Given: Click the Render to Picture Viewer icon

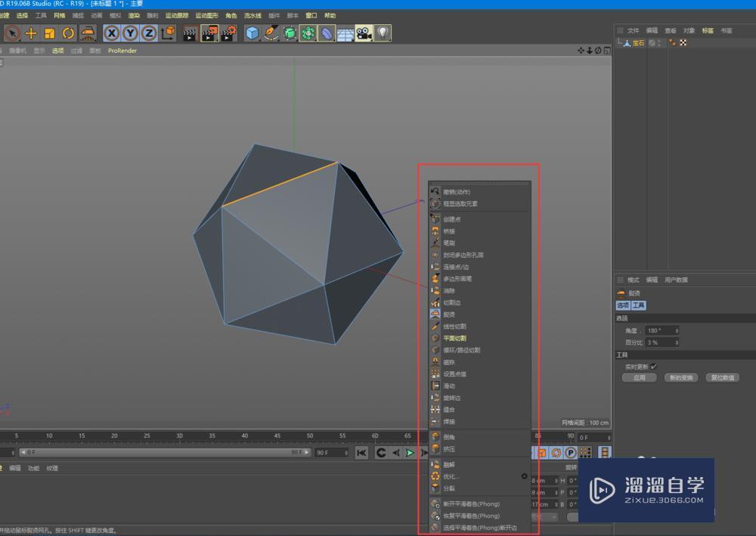Looking at the screenshot, I should [x=208, y=33].
